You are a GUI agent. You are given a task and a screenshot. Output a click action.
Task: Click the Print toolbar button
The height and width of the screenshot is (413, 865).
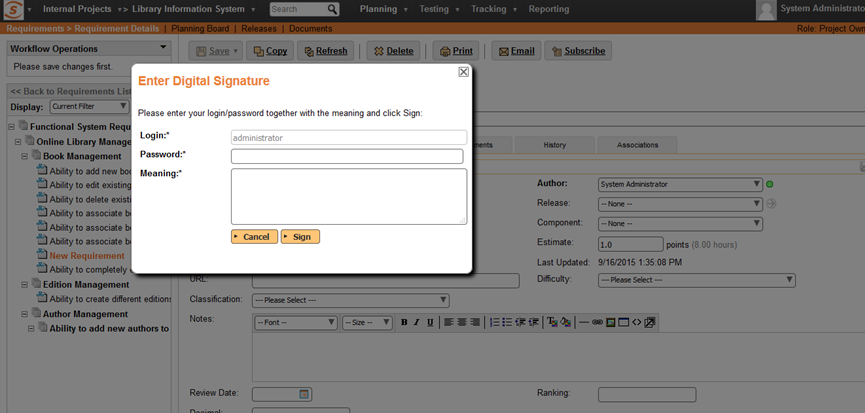click(456, 51)
